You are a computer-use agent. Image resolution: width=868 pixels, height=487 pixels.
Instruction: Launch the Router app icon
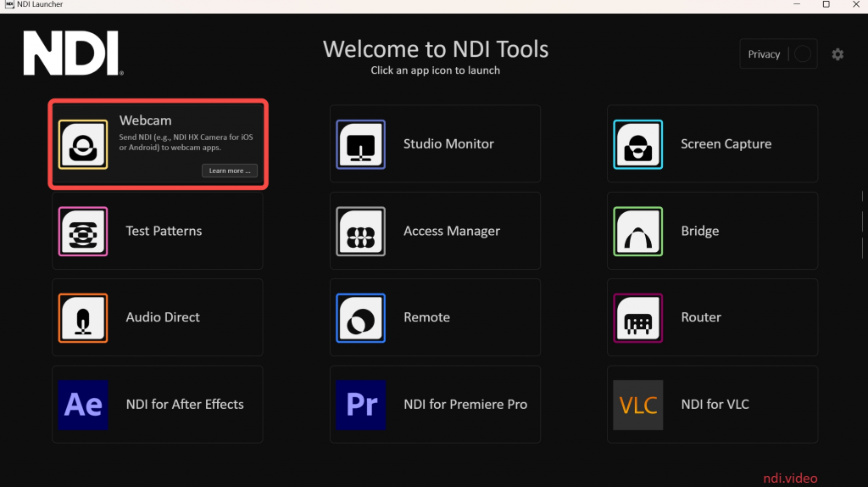tap(637, 318)
